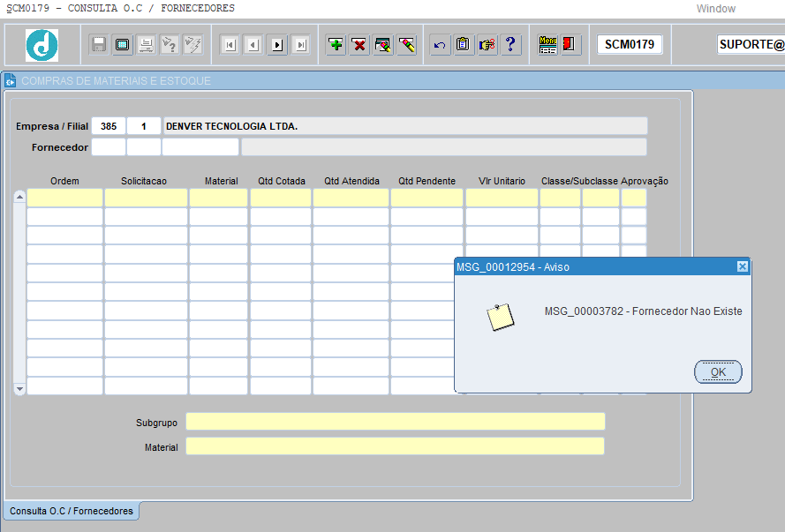
Task: Go to the next record
Action: 277,45
